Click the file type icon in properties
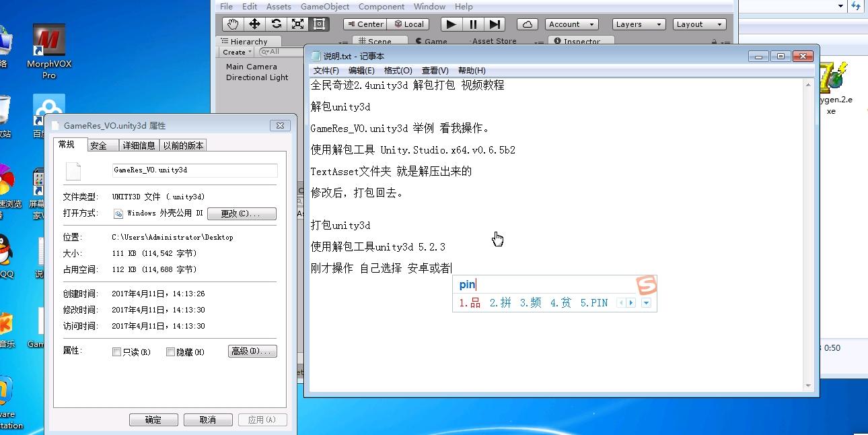 73,171
